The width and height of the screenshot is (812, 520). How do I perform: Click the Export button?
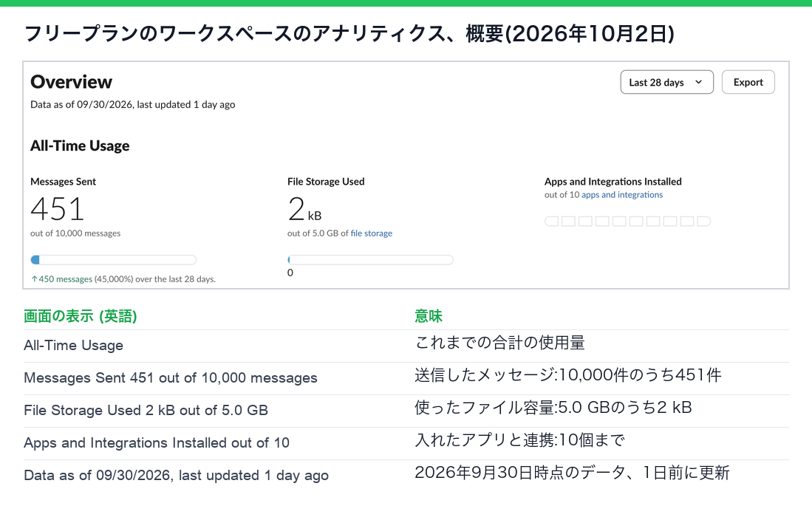tap(748, 82)
